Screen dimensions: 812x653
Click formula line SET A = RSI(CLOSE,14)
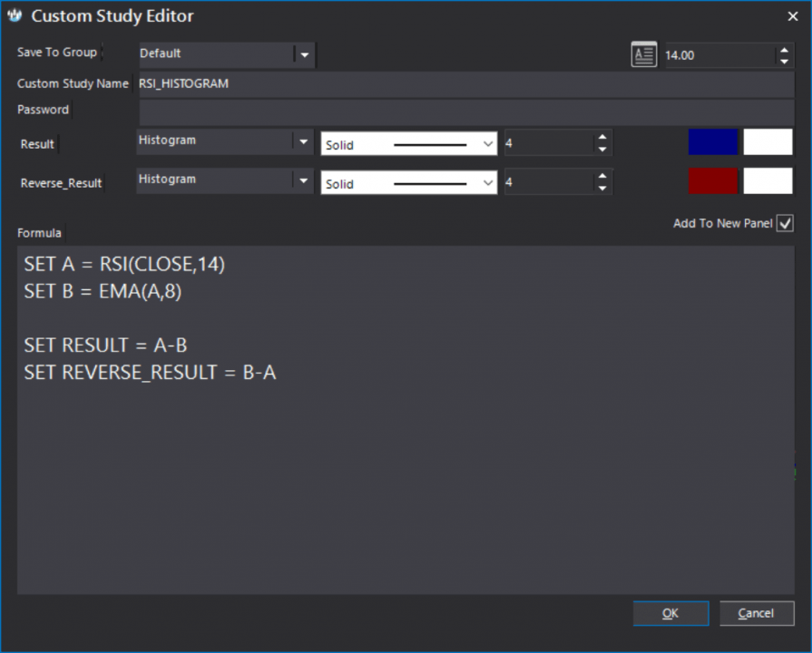(x=124, y=265)
